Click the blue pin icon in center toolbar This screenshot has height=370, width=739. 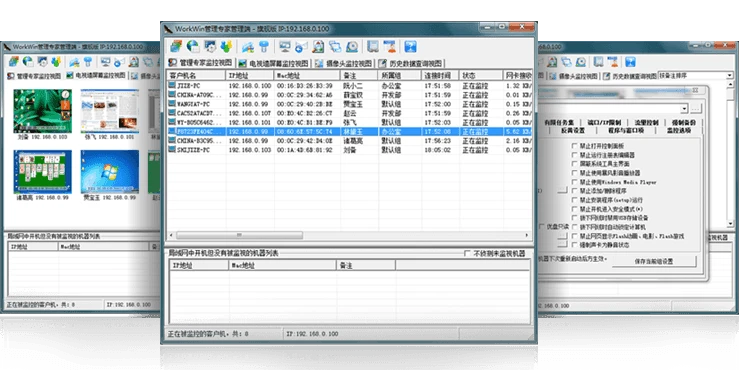tap(264, 46)
